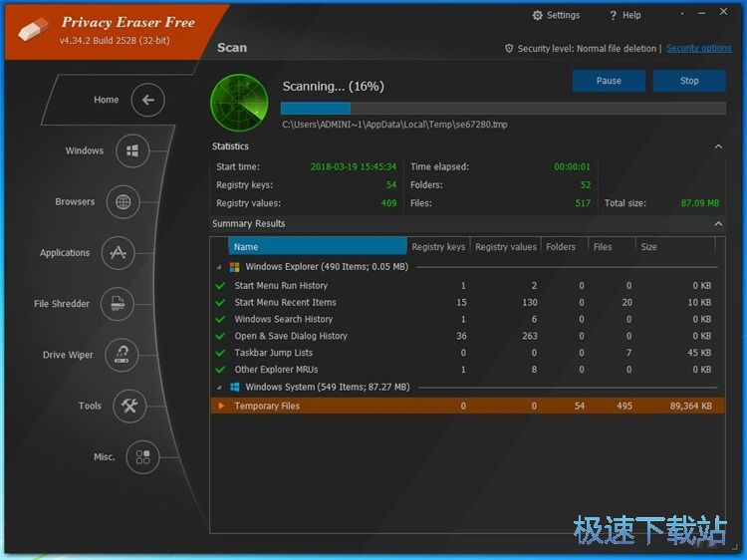This screenshot has height=560, width=747.
Task: Click the Windows System group logo icon
Action: 234,387
